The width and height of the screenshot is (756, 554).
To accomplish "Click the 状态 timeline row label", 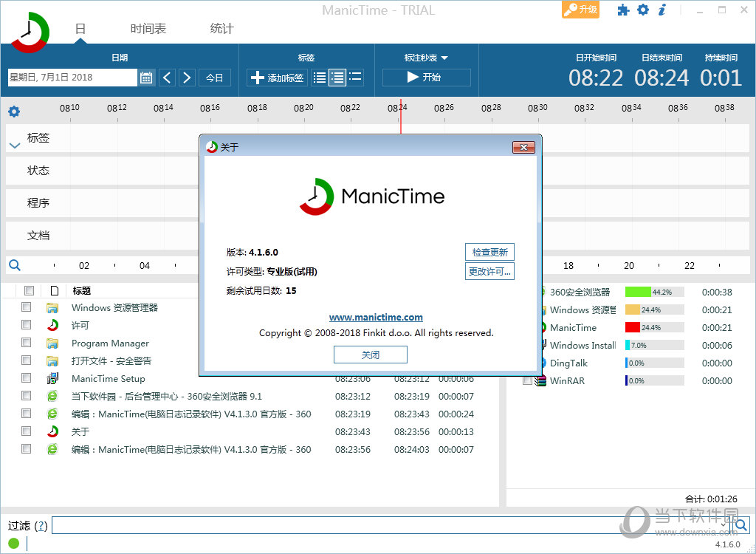I will click(x=38, y=171).
